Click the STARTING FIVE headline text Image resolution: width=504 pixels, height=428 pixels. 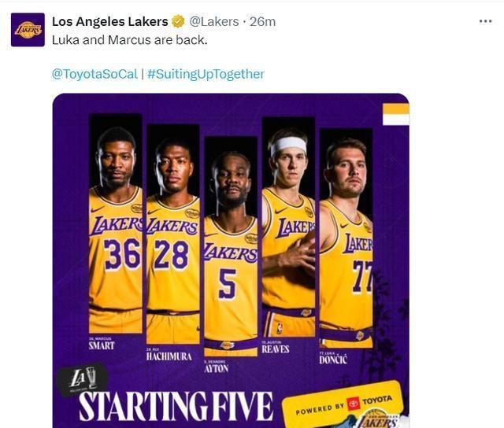pos(175,406)
